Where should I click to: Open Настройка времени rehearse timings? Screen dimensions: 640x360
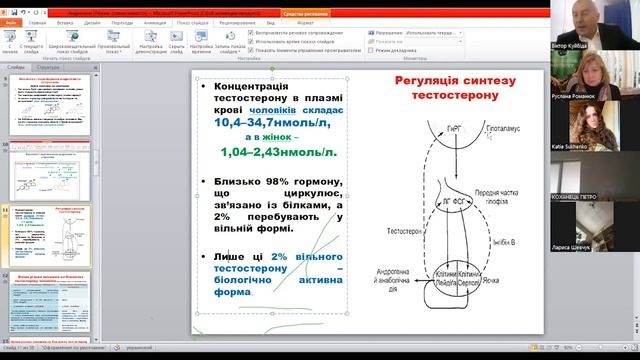pos(201,42)
